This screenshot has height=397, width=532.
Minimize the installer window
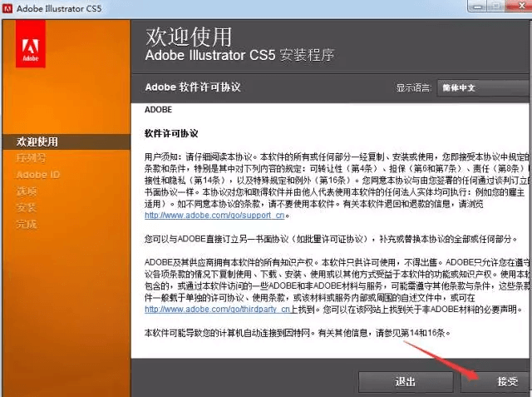tap(478, 6)
